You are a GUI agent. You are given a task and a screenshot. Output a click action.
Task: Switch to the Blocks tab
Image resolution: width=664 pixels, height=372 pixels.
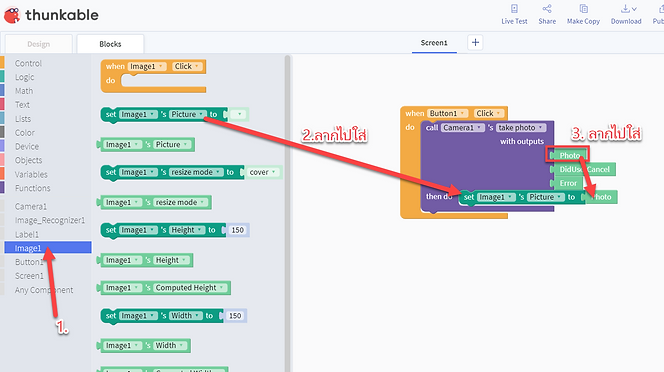[110, 44]
